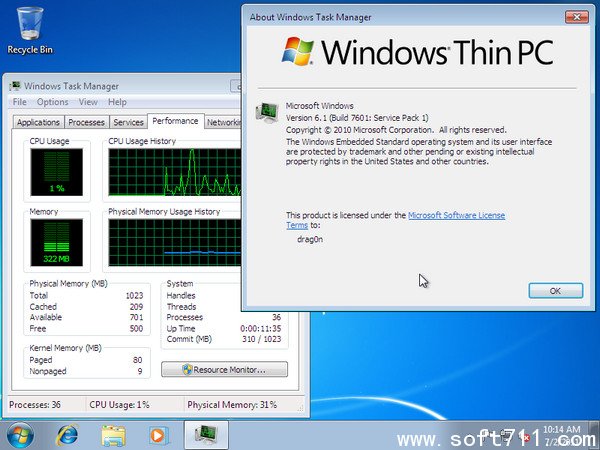Select the Performance tab
Screen dimensions: 600x450
pos(175,121)
